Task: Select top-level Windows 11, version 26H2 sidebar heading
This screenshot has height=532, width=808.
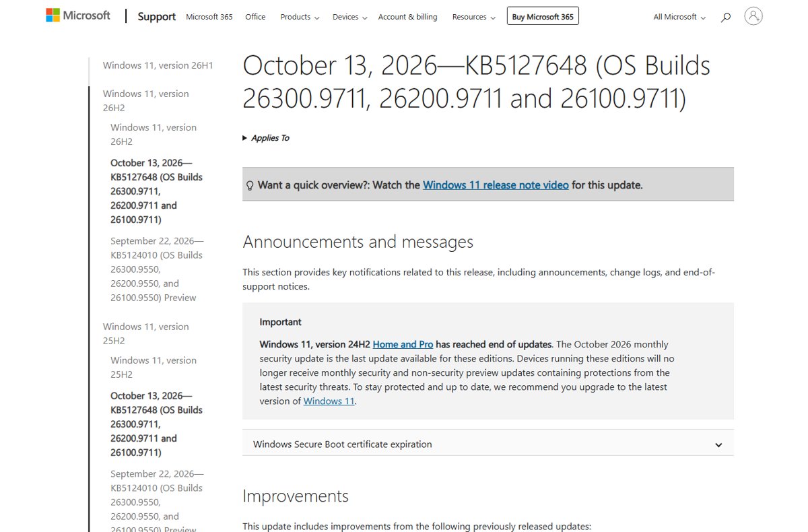Action: (x=146, y=100)
